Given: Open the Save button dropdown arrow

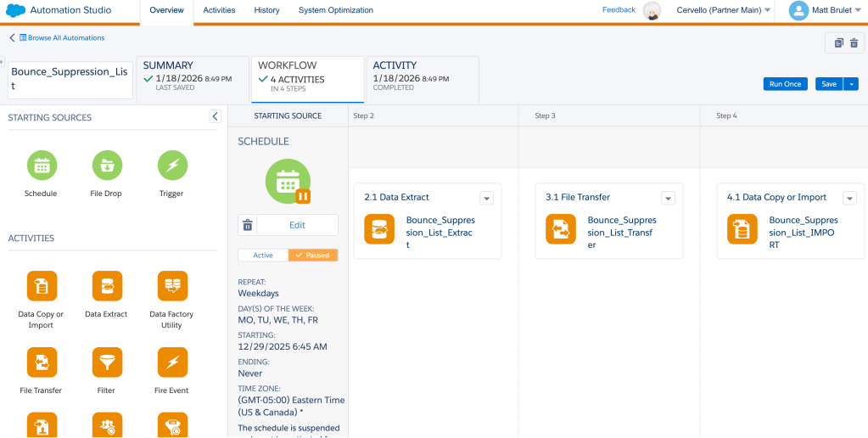Looking at the screenshot, I should click(851, 84).
